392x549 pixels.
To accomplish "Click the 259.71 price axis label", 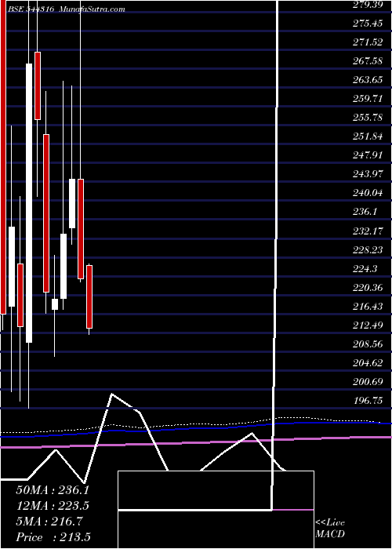I will (368, 99).
